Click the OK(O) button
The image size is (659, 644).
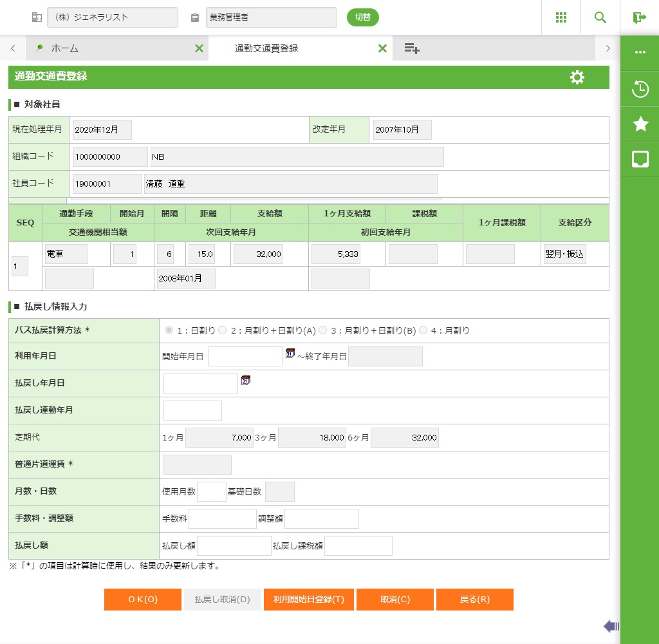(142, 600)
